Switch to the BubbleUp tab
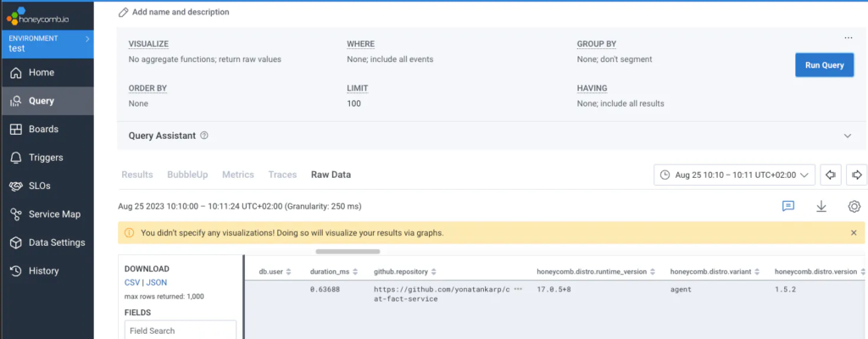The width and height of the screenshot is (868, 339). coord(186,175)
